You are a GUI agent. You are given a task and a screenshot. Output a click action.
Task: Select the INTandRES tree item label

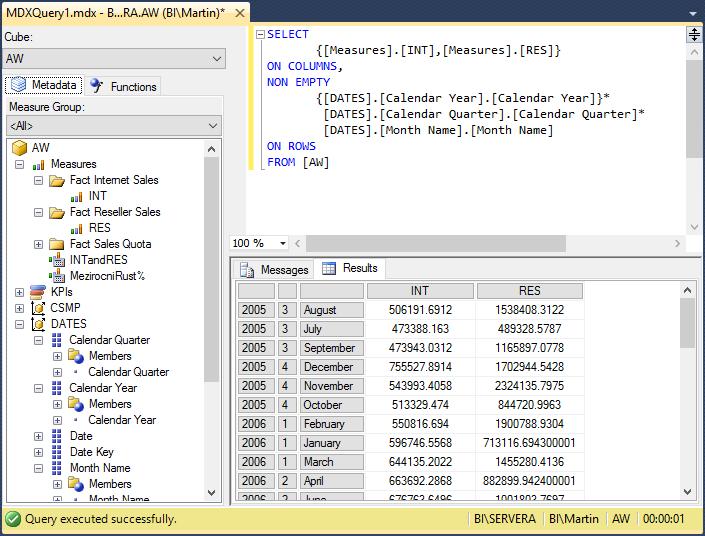pyautogui.click(x=98, y=260)
